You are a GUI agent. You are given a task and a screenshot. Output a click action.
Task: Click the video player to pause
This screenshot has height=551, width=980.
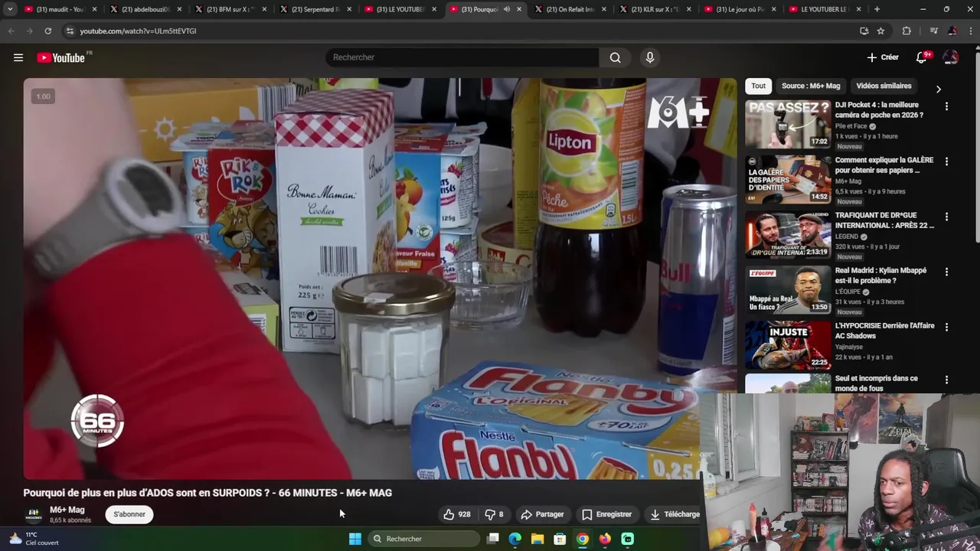click(380, 279)
